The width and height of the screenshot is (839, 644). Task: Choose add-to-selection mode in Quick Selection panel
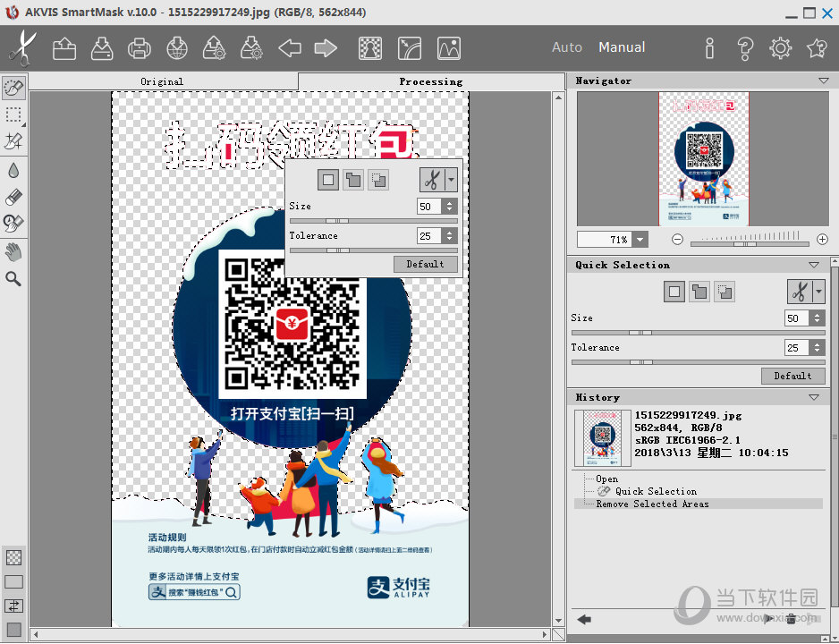point(699,292)
